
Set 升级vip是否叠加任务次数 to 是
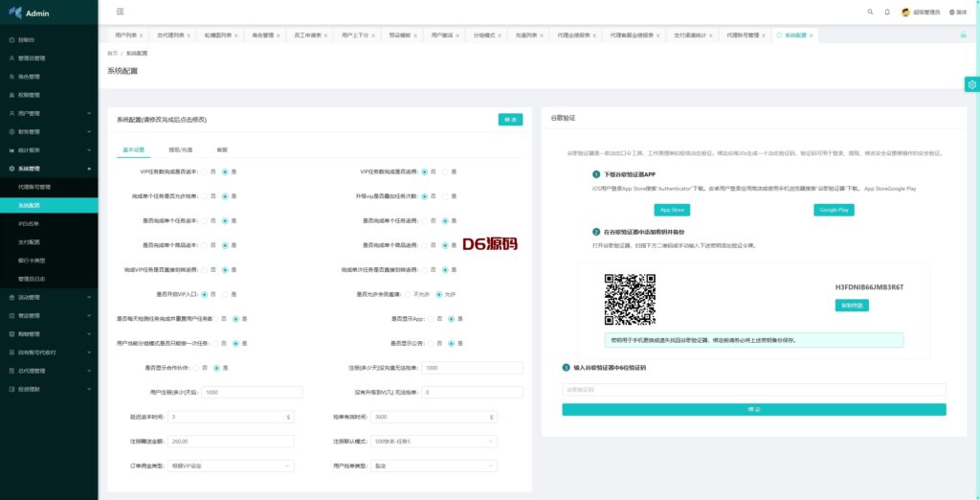click(x=445, y=195)
